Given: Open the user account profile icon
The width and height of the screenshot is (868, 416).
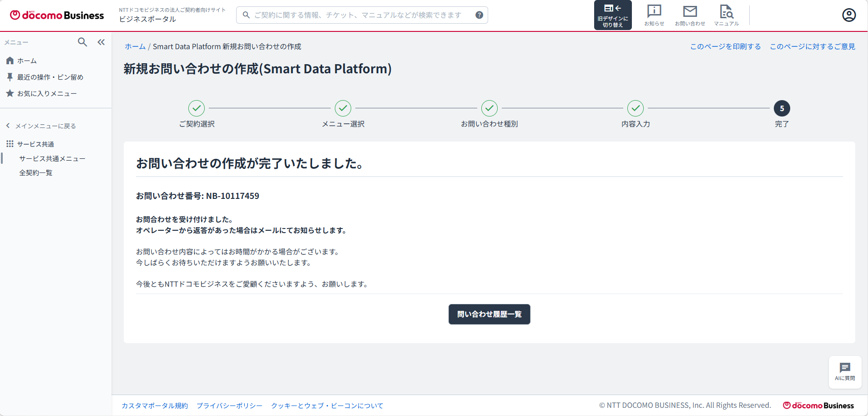Looking at the screenshot, I should coord(849,15).
